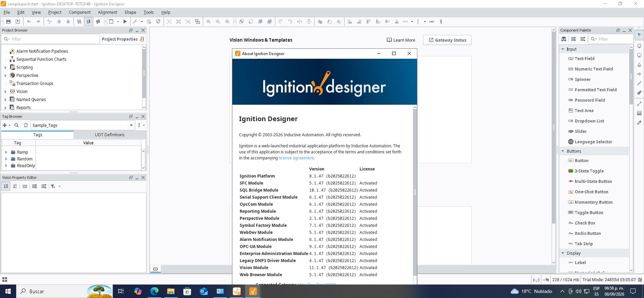Click the Project Browser filter field
The height and width of the screenshot is (298, 644).
pos(51,39)
